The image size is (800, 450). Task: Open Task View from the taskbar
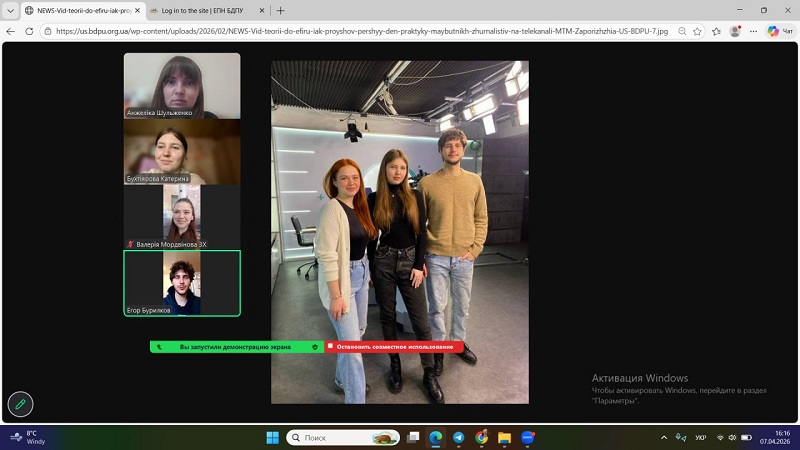413,438
